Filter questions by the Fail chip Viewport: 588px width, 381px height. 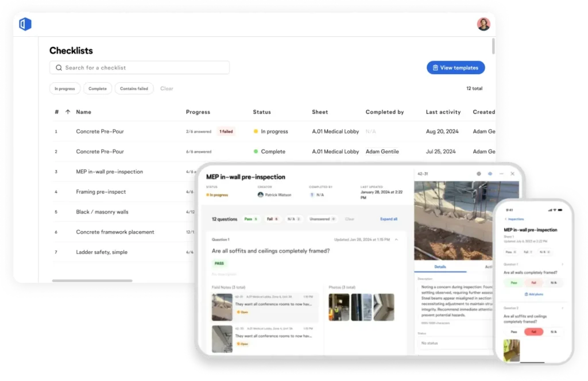point(272,219)
